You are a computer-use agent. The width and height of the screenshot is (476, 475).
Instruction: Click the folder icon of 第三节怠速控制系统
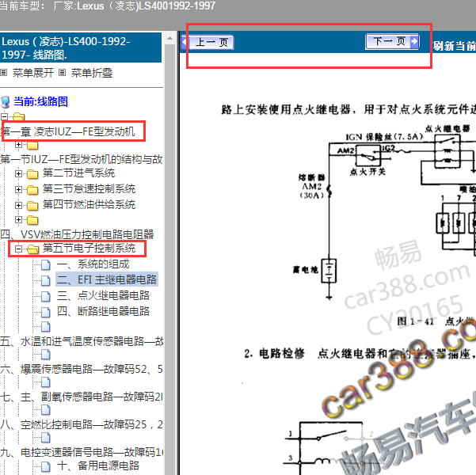[x=32, y=190]
